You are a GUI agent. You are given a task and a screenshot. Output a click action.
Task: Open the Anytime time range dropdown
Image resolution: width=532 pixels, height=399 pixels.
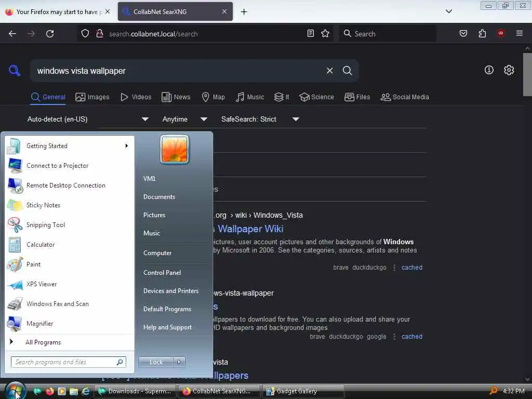coord(185,119)
